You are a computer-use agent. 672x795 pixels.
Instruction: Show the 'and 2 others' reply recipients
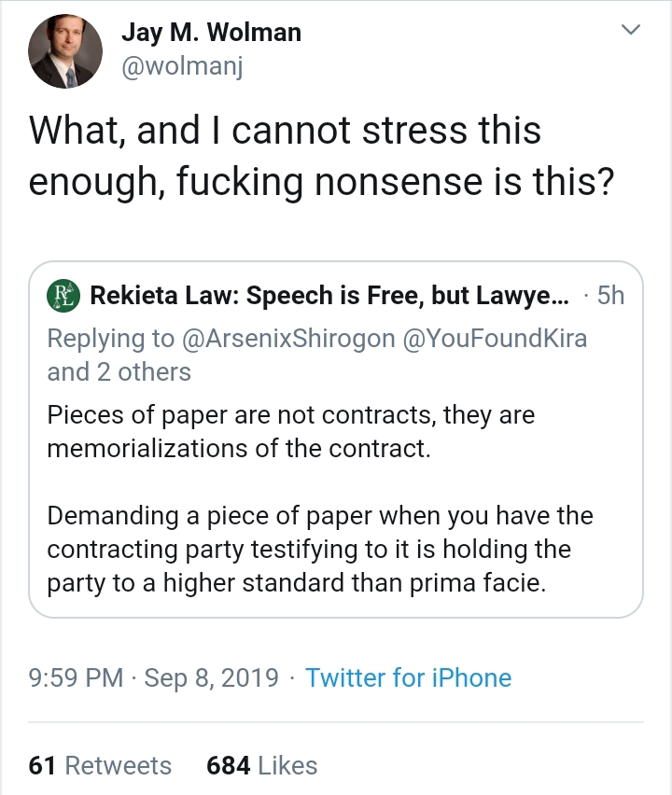(x=119, y=371)
